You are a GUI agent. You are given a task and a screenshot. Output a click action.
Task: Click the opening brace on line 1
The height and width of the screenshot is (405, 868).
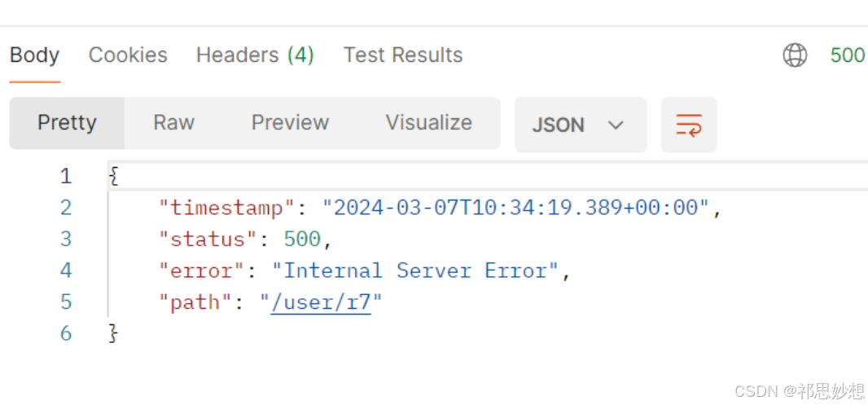pyautogui.click(x=113, y=176)
